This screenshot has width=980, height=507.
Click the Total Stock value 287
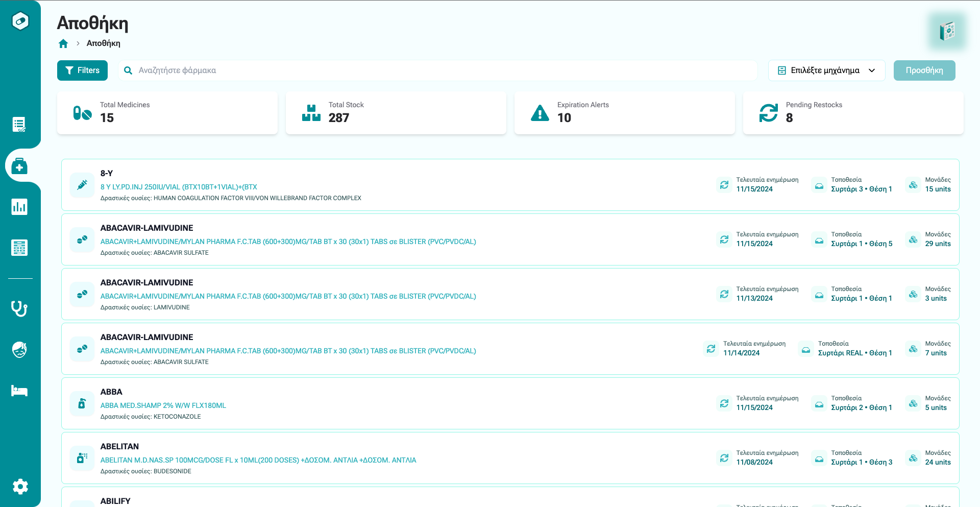pyautogui.click(x=339, y=118)
